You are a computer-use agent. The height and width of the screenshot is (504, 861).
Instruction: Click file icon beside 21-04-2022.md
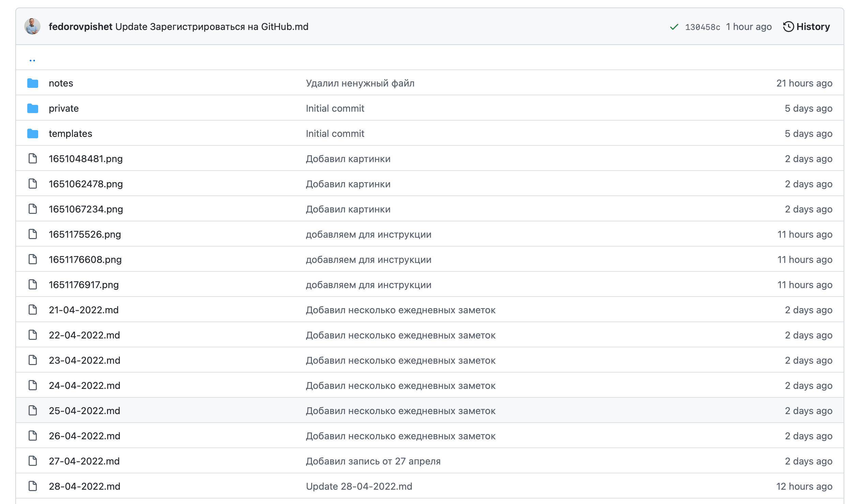point(33,310)
